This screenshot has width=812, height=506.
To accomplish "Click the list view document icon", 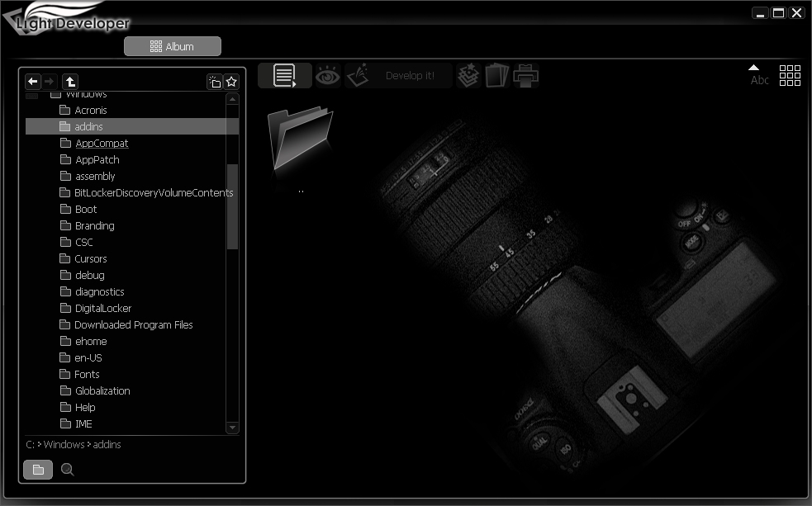I will point(285,76).
